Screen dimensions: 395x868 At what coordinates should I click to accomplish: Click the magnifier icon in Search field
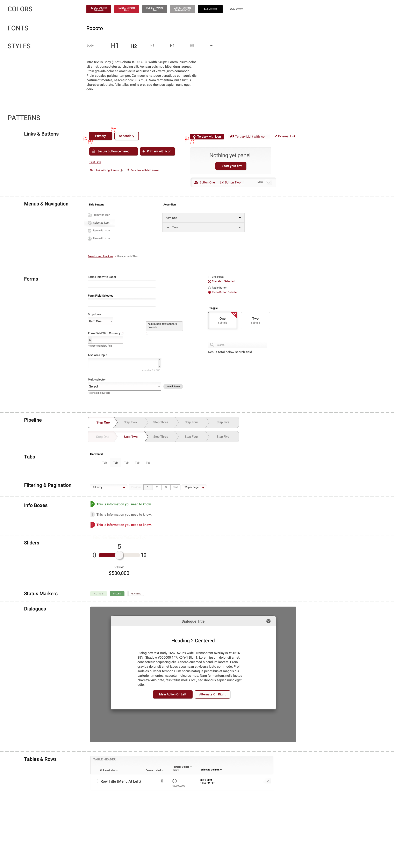tap(212, 345)
